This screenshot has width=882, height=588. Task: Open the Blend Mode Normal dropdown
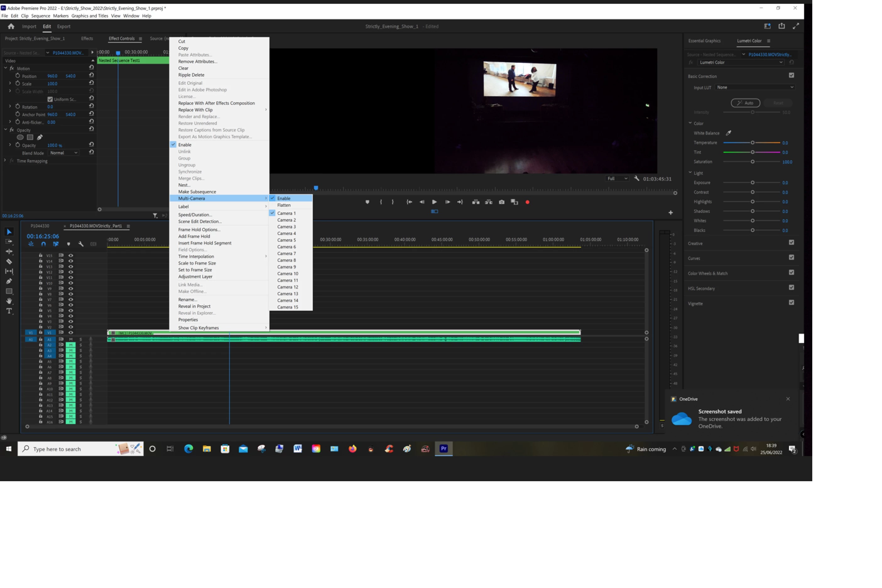pos(63,153)
